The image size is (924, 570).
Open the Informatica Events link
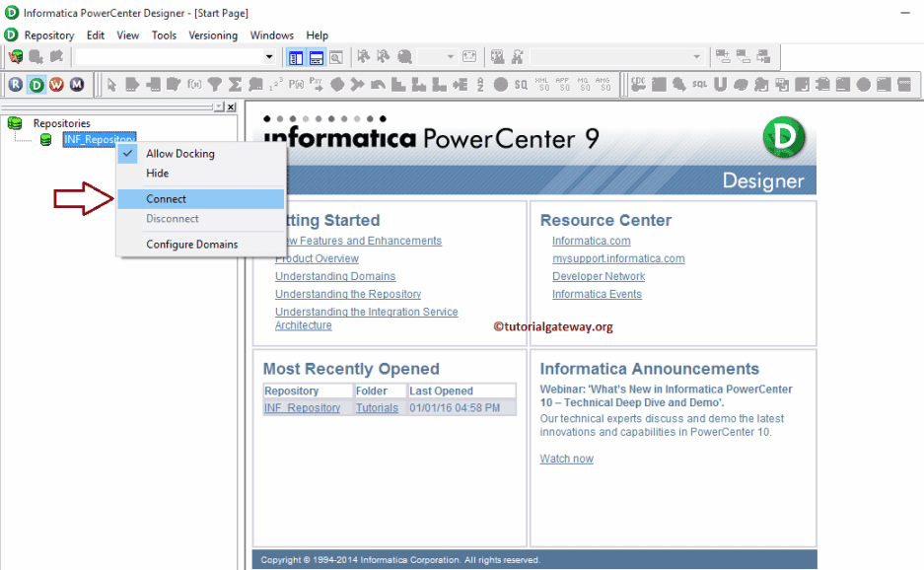coord(597,294)
